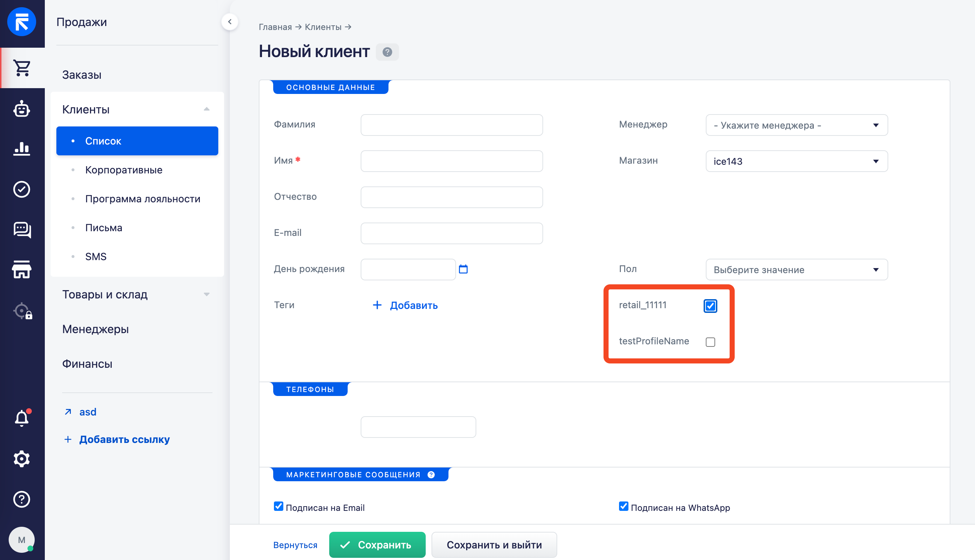Open notifications bell icon
975x560 pixels.
click(22, 418)
